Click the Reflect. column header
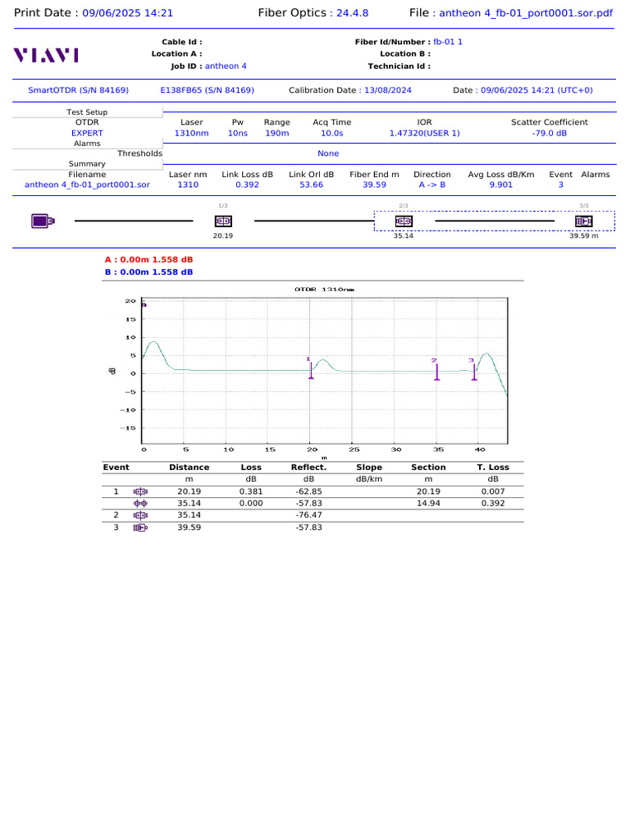Viewport: 630px width, 840px height. pyautogui.click(x=308, y=467)
